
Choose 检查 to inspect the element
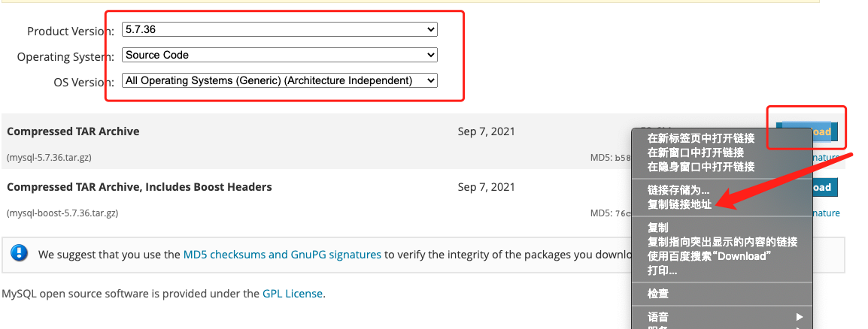coord(658,294)
